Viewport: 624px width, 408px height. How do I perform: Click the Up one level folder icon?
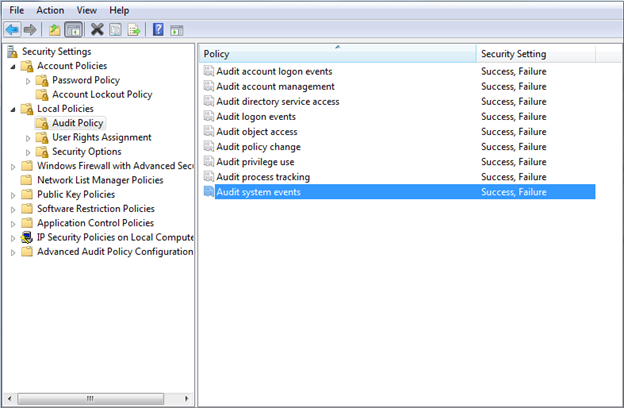click(52, 30)
